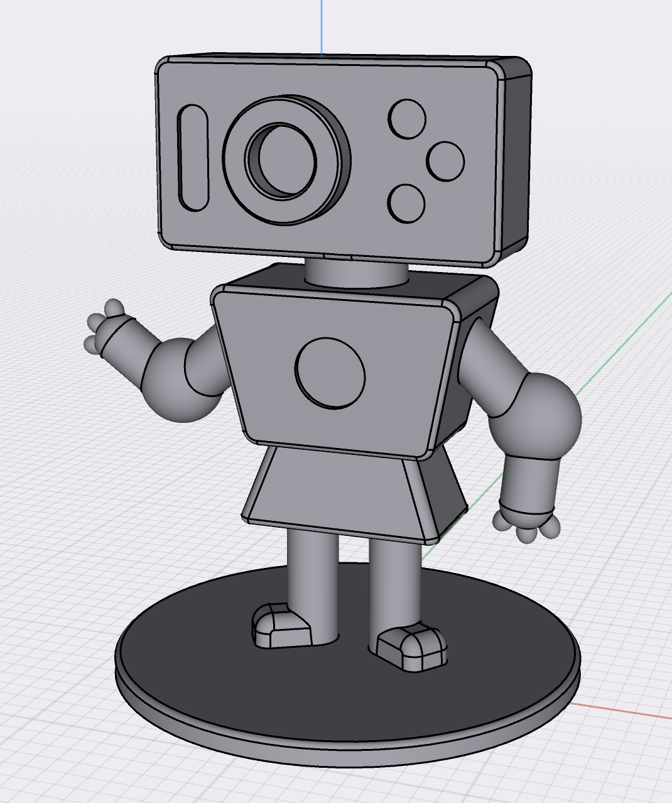672x803 pixels.
Task: Select the lowest round button on head face
Action: tap(406, 204)
